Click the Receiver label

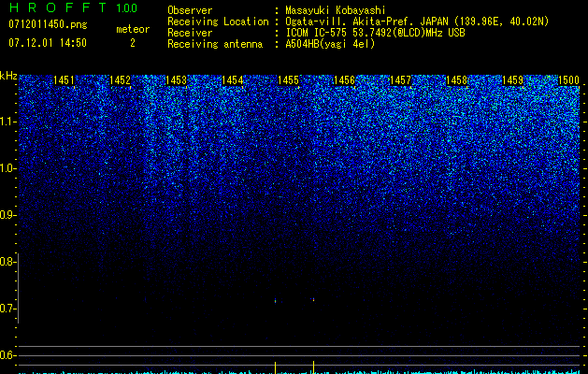click(x=190, y=33)
